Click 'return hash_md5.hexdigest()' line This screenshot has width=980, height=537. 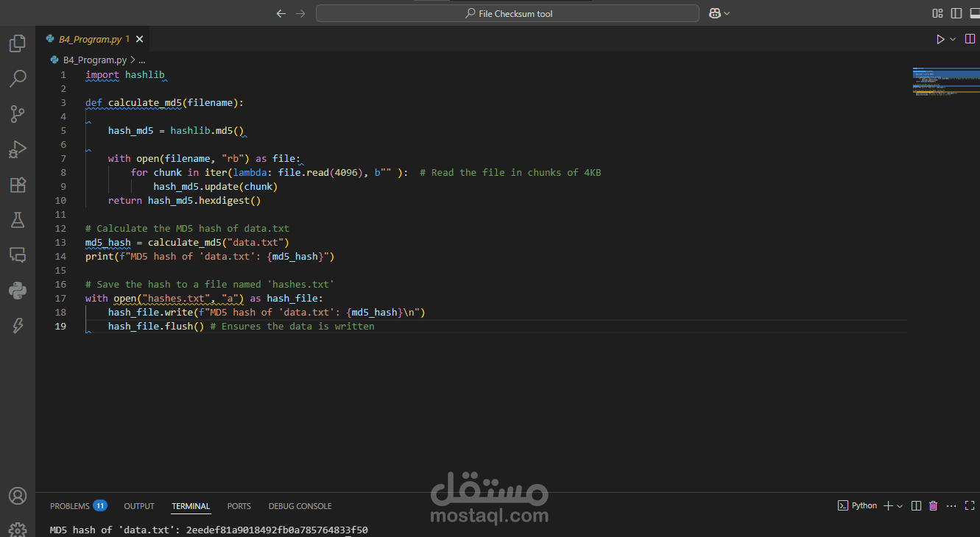click(185, 200)
